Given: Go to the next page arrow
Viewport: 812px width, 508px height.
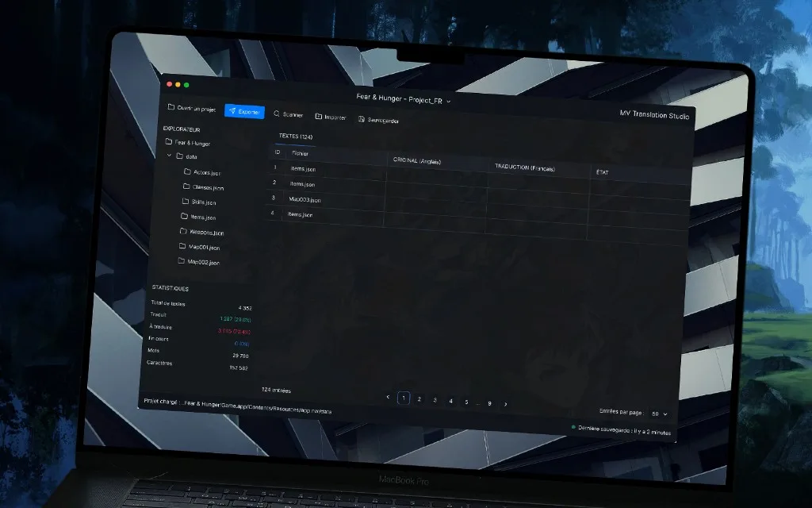Looking at the screenshot, I should pyautogui.click(x=505, y=404).
